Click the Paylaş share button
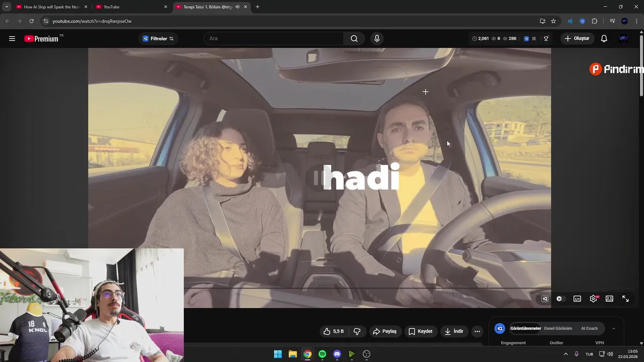The image size is (644, 362). 385,331
